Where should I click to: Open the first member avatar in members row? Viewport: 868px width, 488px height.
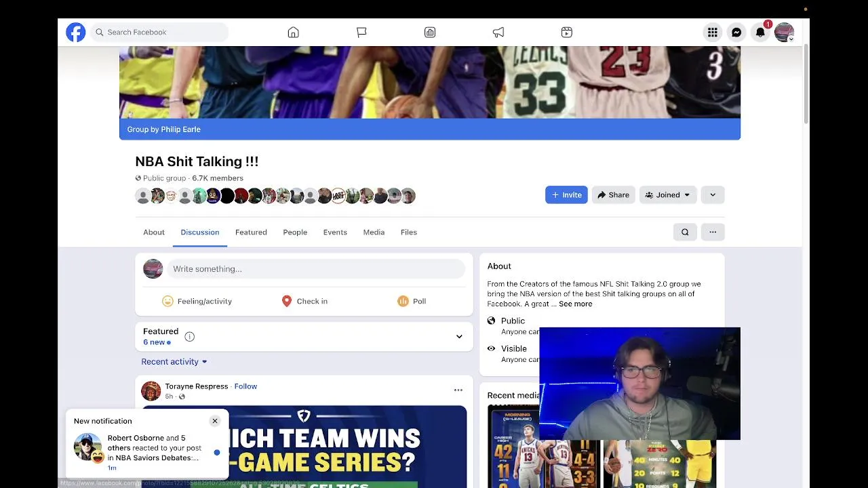(x=142, y=196)
